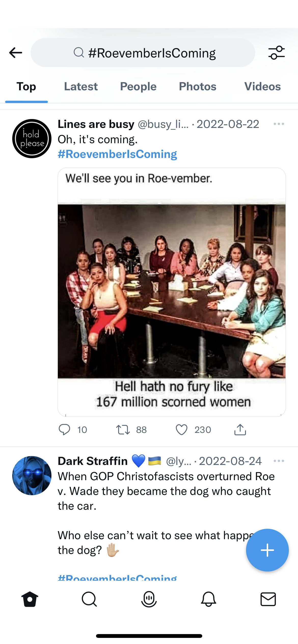Image resolution: width=298 pixels, height=644 pixels.
Task: Switch to the Latest tab
Action: pos(81,87)
